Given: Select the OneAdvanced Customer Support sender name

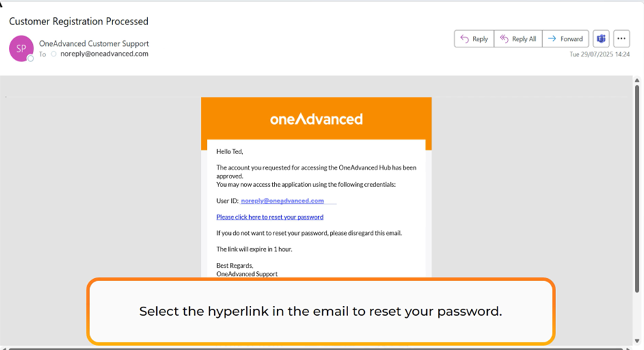Looking at the screenshot, I should (x=93, y=43).
